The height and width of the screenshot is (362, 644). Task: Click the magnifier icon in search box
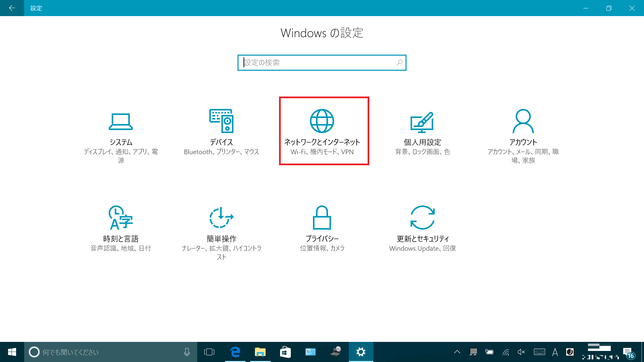pyautogui.click(x=399, y=63)
